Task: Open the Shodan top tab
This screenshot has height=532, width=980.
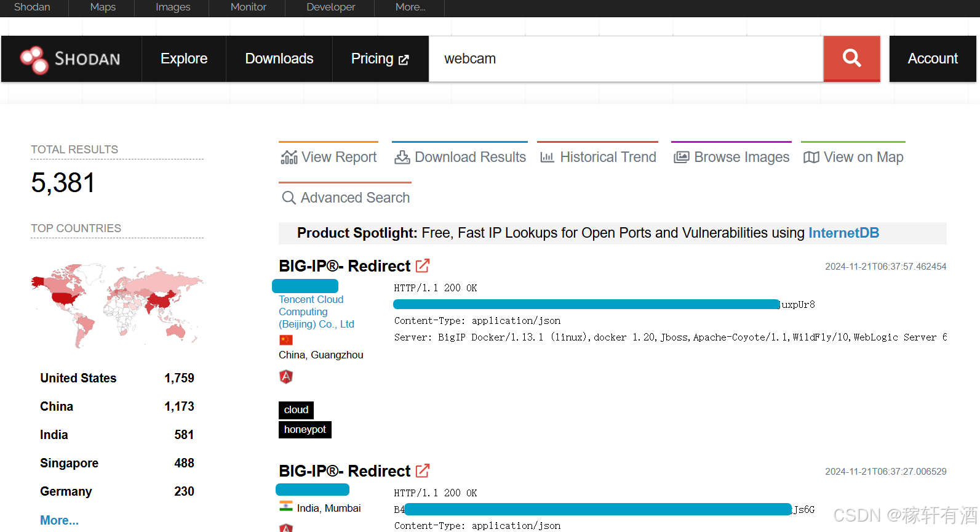Action: 32,7
